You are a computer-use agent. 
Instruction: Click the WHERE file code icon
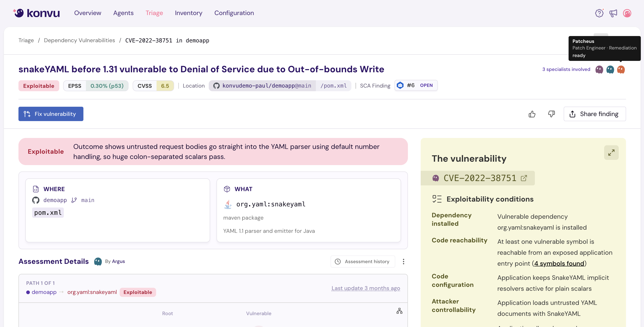tap(36, 189)
